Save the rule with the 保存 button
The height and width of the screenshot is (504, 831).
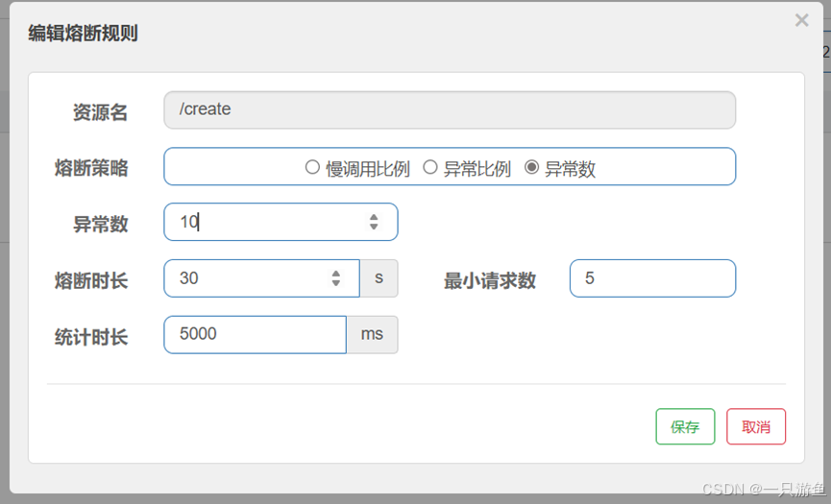coord(685,426)
